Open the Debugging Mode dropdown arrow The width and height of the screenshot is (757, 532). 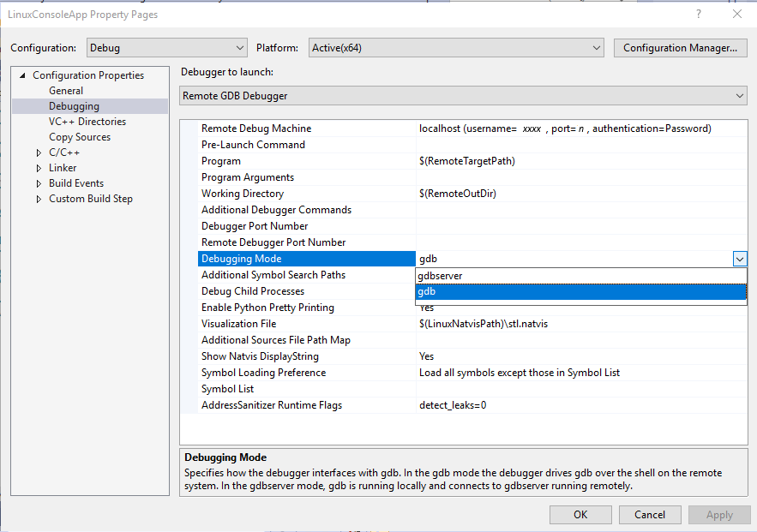click(x=738, y=258)
